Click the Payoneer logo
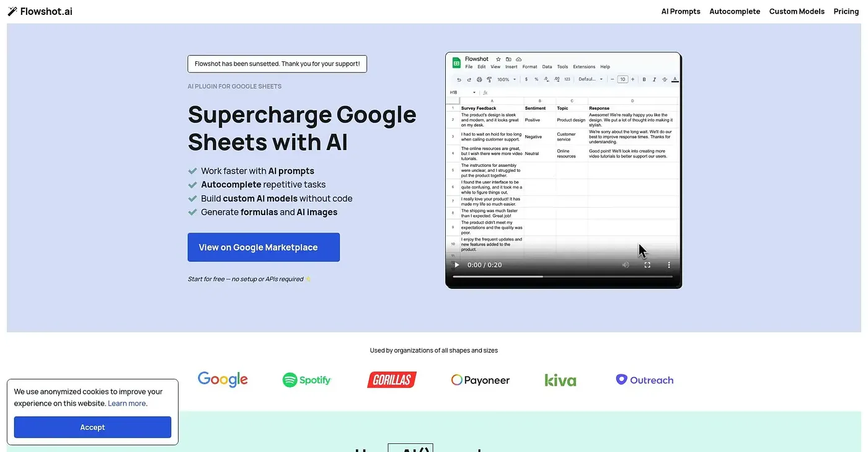 480,380
